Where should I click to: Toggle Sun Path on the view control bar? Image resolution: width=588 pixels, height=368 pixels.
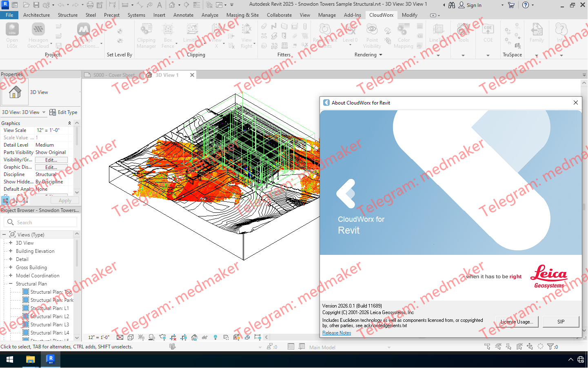(x=141, y=337)
